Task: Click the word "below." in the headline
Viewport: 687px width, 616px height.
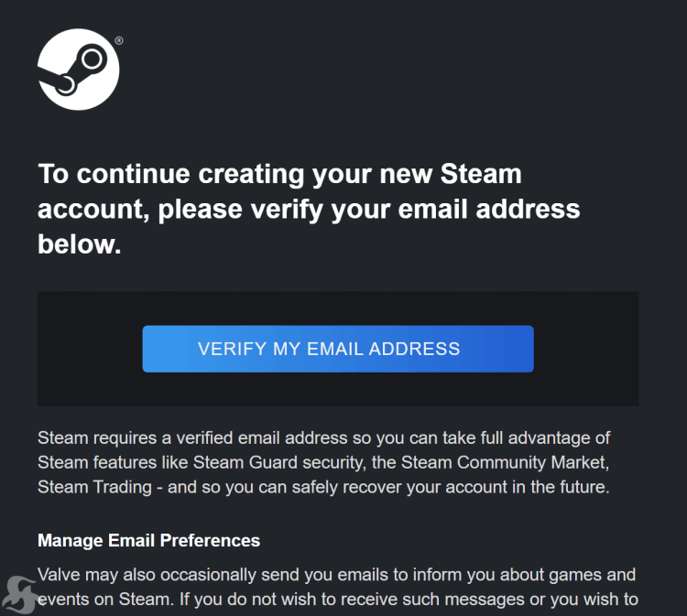Action: click(x=80, y=243)
